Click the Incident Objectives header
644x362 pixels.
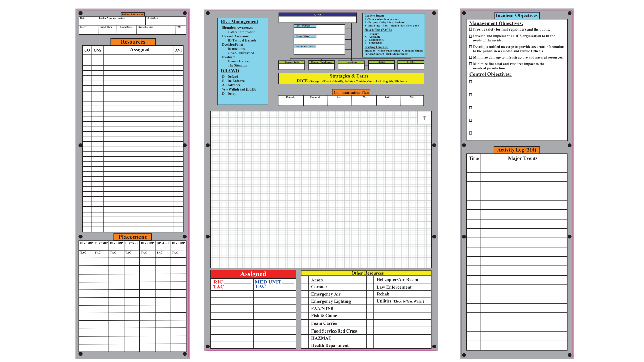pyautogui.click(x=517, y=15)
